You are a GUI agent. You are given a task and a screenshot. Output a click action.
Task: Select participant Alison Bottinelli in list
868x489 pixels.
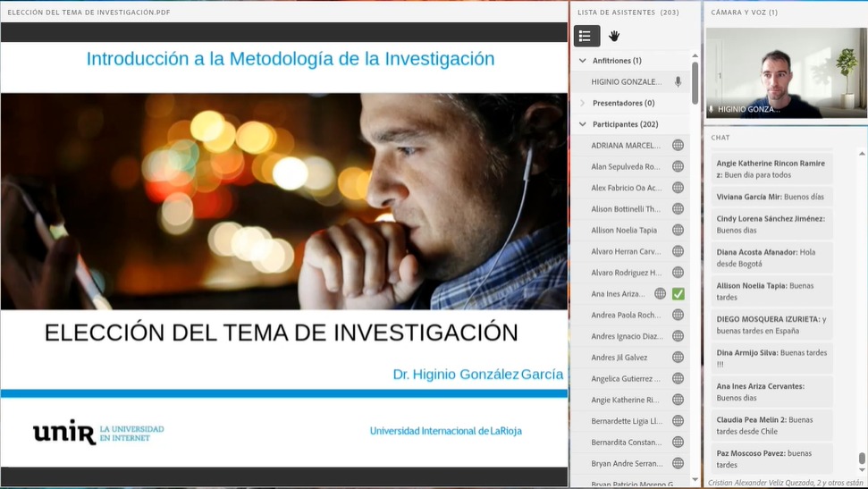pyautogui.click(x=626, y=208)
